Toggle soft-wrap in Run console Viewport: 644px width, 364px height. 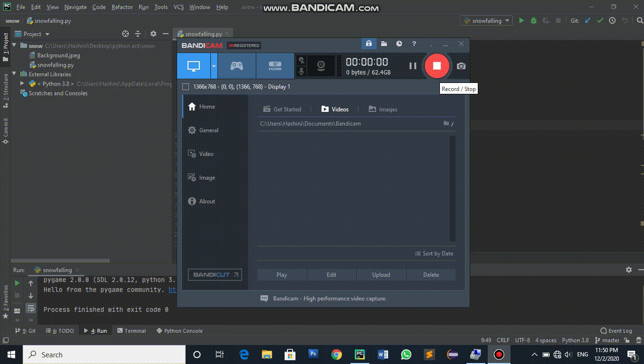[31, 308]
